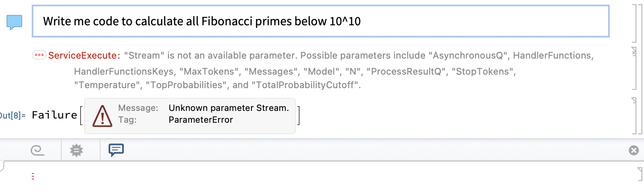Click the red ellipsis message icon

39,55
